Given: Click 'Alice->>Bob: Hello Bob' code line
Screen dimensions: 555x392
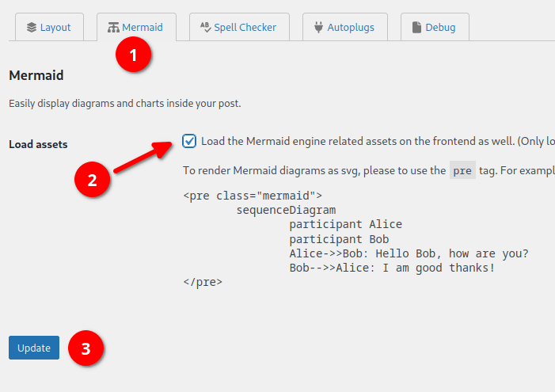Looking at the screenshot, I should 409,253.
